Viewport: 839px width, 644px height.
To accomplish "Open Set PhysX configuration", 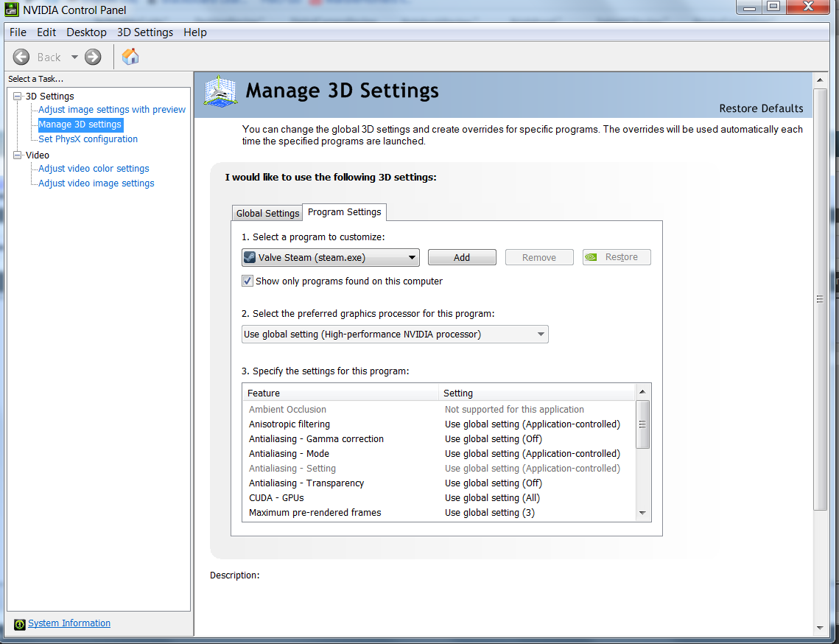I will [x=88, y=139].
